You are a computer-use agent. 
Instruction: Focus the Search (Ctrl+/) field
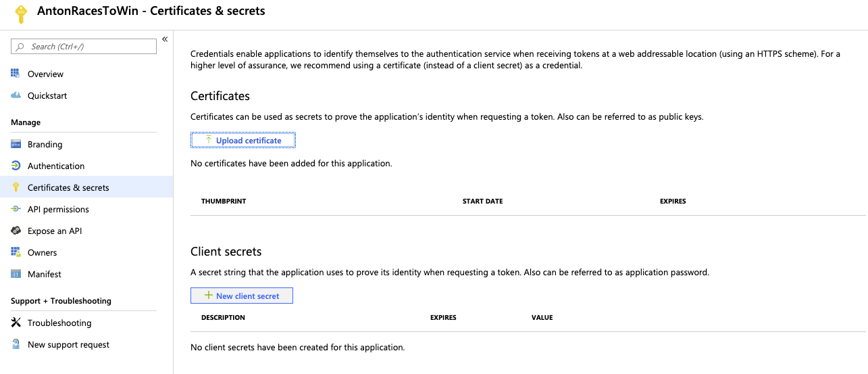[x=84, y=47]
